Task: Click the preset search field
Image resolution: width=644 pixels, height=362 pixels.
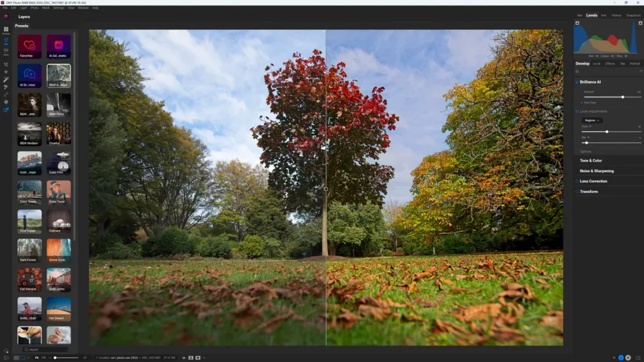Action: coord(45,349)
